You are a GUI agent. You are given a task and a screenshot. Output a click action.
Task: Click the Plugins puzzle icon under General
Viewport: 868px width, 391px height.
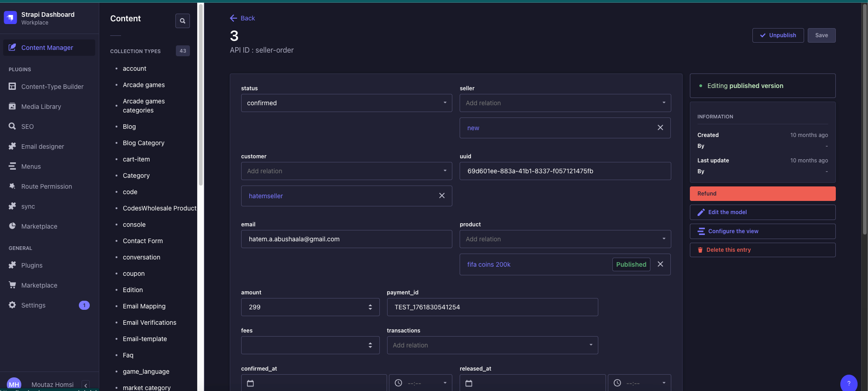[x=12, y=265]
